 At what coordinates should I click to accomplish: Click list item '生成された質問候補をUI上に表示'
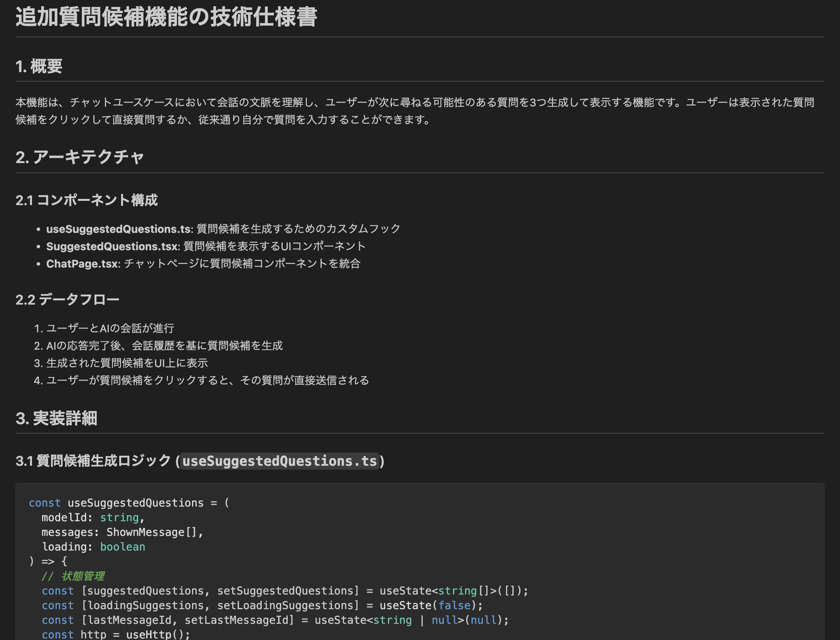pyautogui.click(x=127, y=363)
